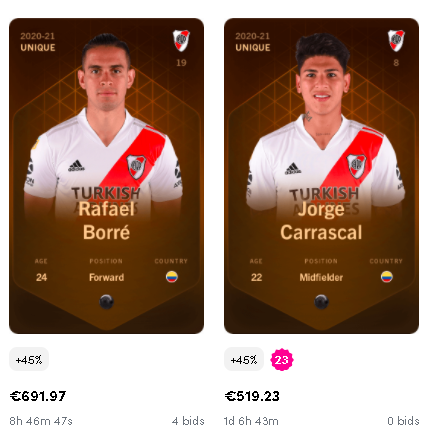Click the €519.23 price
426x433 pixels.
[252, 396]
